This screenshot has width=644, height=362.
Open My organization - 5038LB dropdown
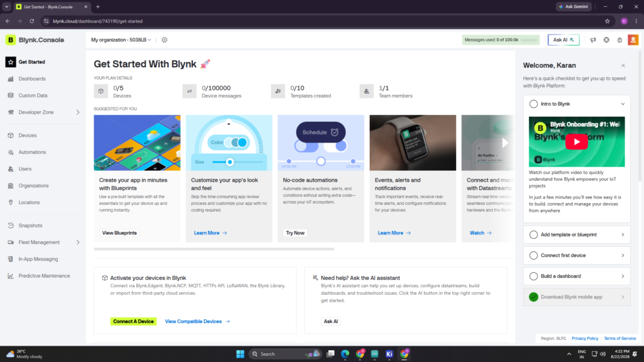pos(121,40)
